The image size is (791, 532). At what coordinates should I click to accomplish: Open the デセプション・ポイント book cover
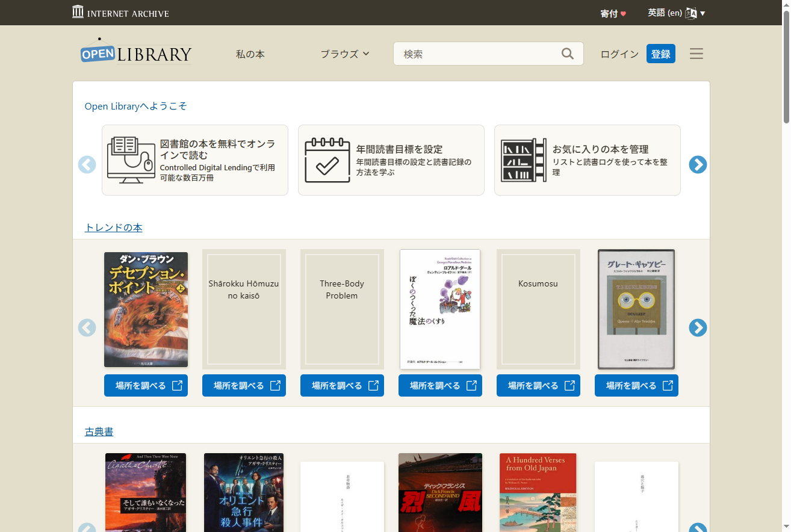point(146,309)
